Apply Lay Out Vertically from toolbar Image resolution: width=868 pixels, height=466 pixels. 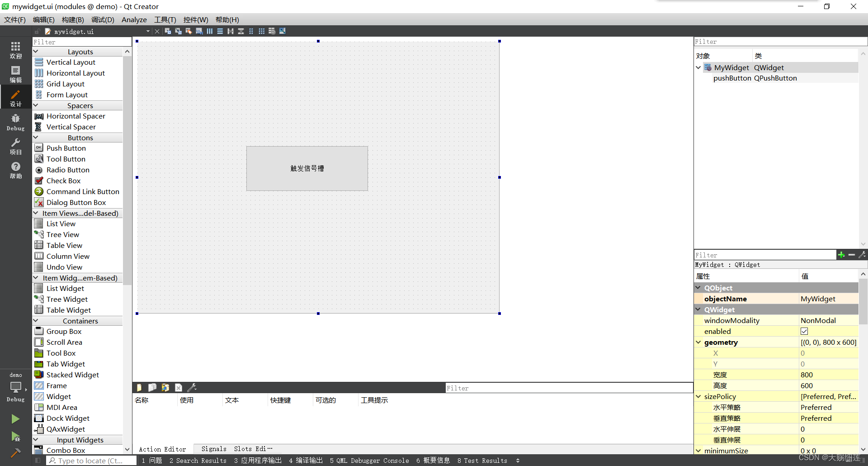220,31
